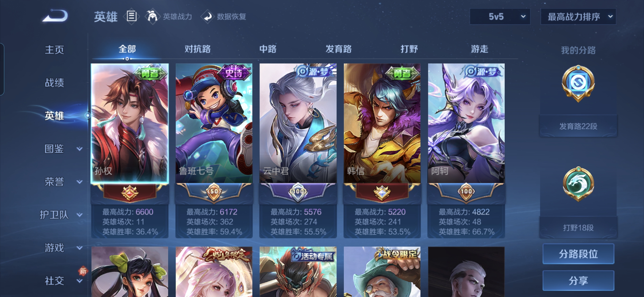644x297 pixels.
Task: Select the 发育路 lane badge icon
Action: point(578,83)
